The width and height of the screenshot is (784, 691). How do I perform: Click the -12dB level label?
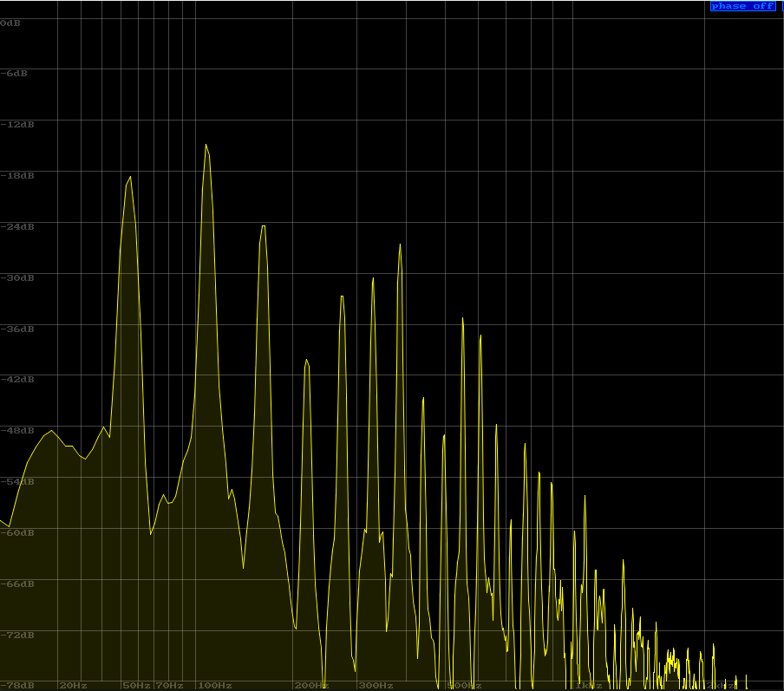tap(17, 125)
